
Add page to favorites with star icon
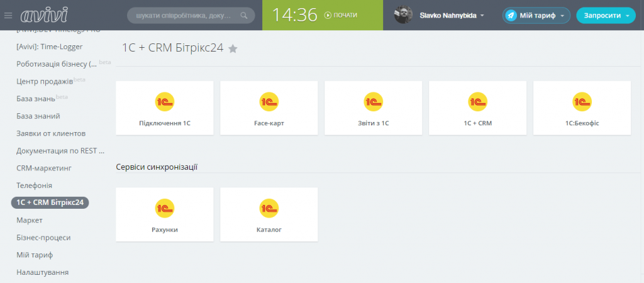(x=233, y=49)
